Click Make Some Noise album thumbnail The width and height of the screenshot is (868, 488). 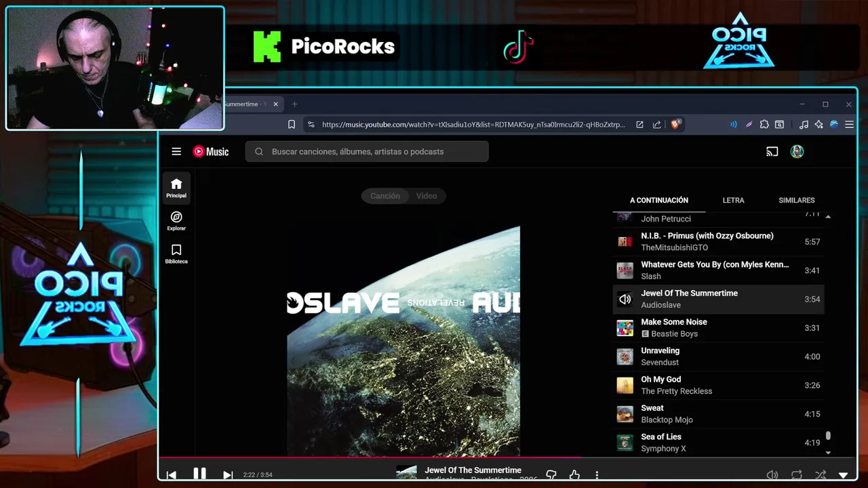coord(625,328)
